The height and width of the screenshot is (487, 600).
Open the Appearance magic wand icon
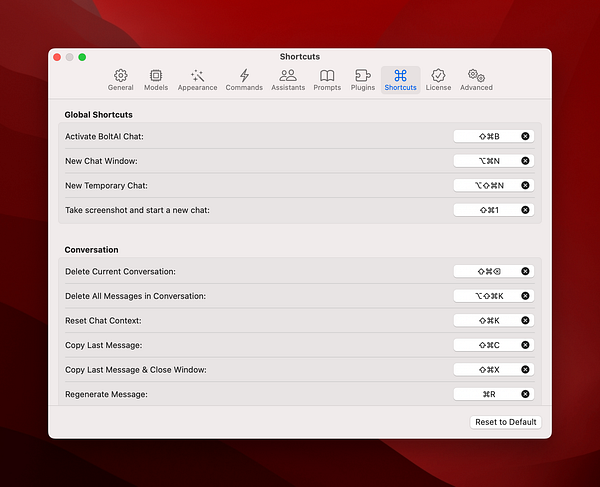[197, 76]
